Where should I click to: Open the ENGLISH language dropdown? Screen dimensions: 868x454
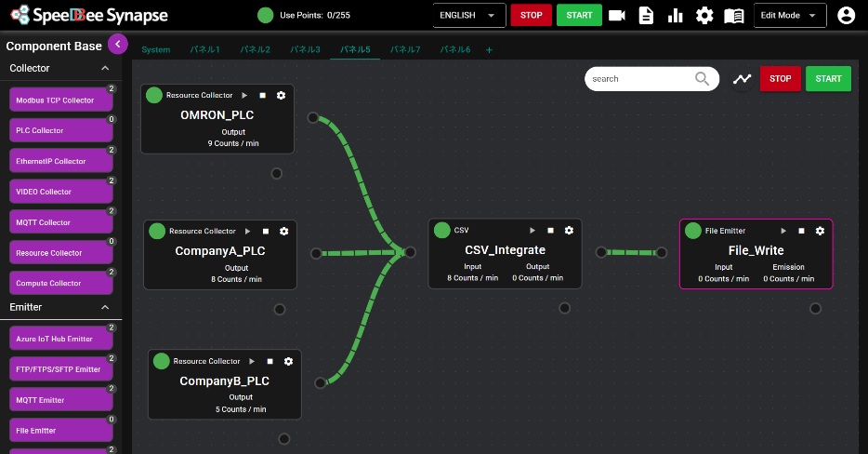click(469, 16)
